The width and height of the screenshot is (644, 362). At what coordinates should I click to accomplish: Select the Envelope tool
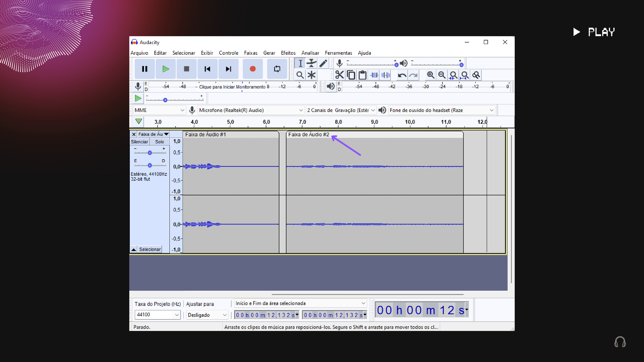coord(312,63)
